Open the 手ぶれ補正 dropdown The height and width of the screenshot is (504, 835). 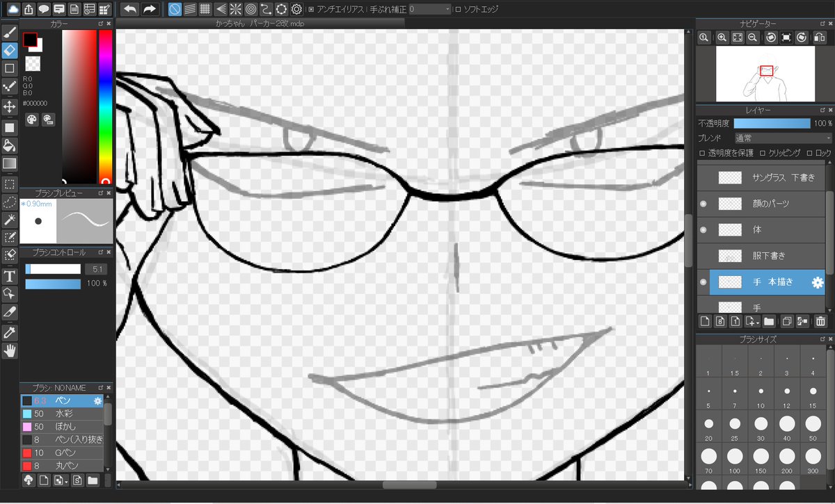pyautogui.click(x=429, y=9)
